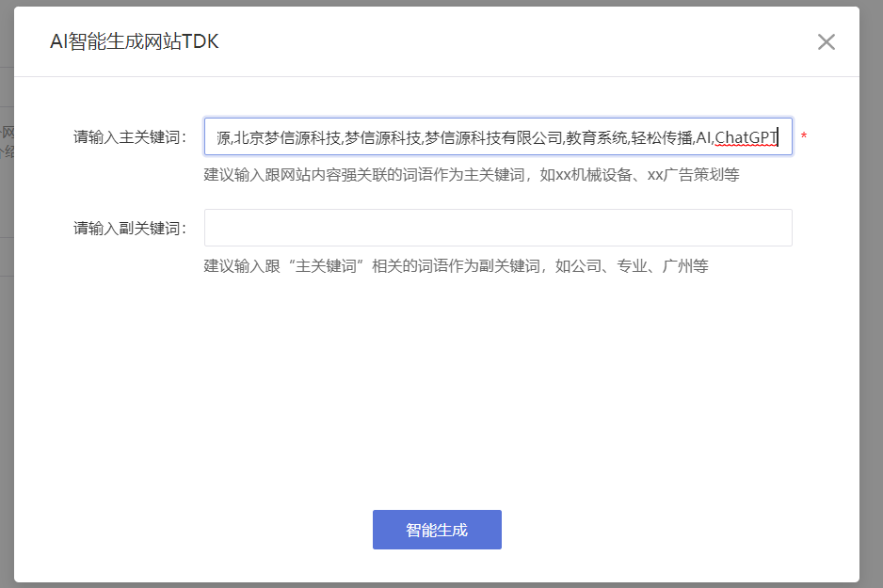Click the 请输入副关键词 label

coord(130,228)
